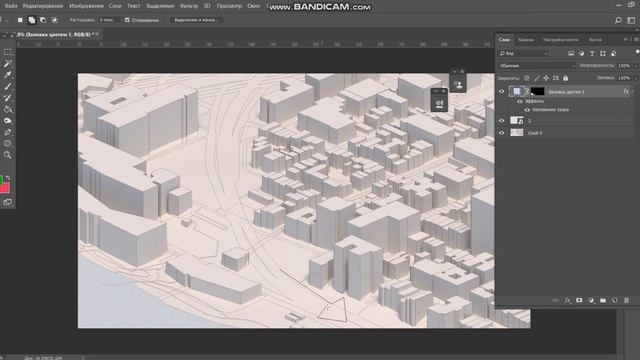
Task: Open the Файл menu
Action: tap(11, 6)
